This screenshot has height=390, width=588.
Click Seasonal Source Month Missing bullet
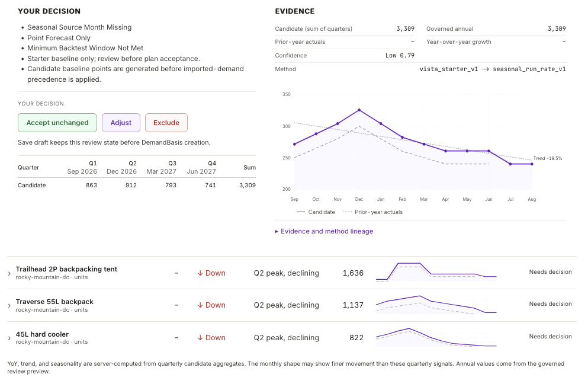point(79,27)
